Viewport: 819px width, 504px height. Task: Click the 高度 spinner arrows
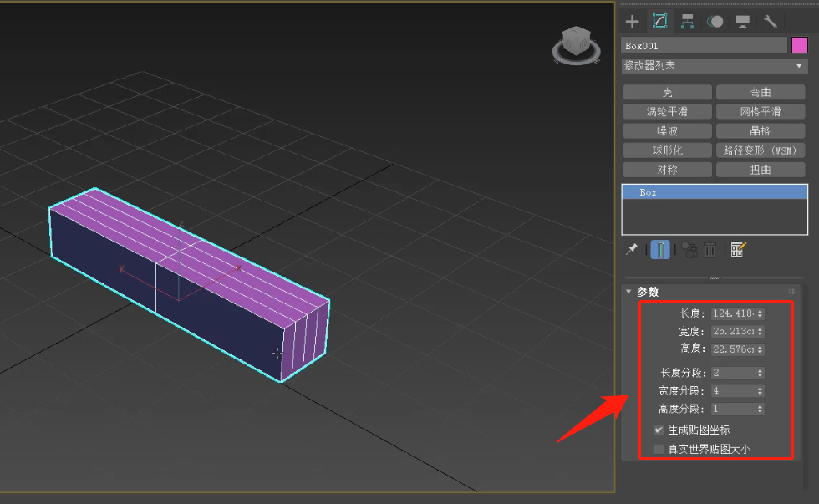pos(760,349)
